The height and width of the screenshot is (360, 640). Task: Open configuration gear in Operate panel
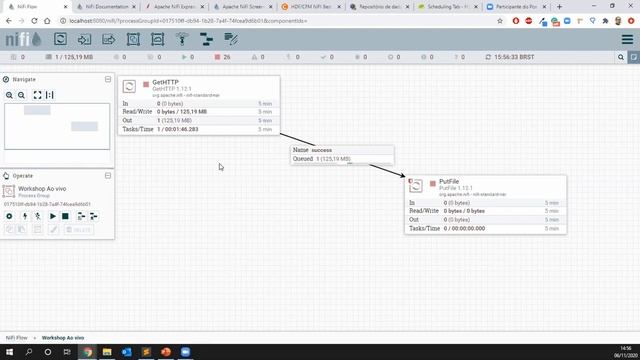click(9, 216)
